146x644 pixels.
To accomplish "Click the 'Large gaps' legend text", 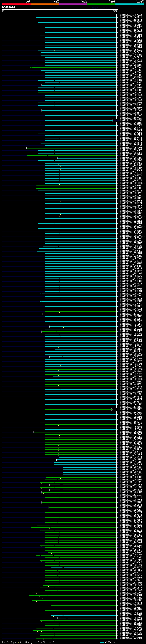I will 10,642.
